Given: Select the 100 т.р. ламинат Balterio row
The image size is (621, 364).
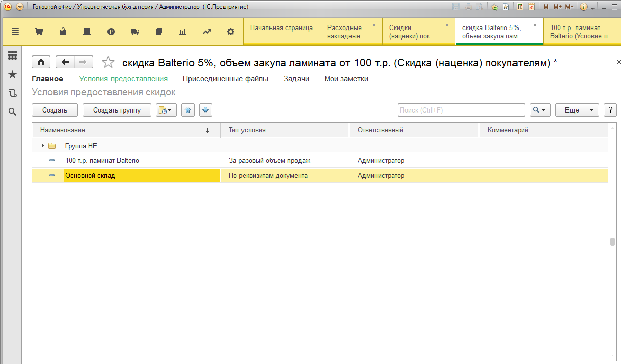Looking at the screenshot, I should click(320, 161).
